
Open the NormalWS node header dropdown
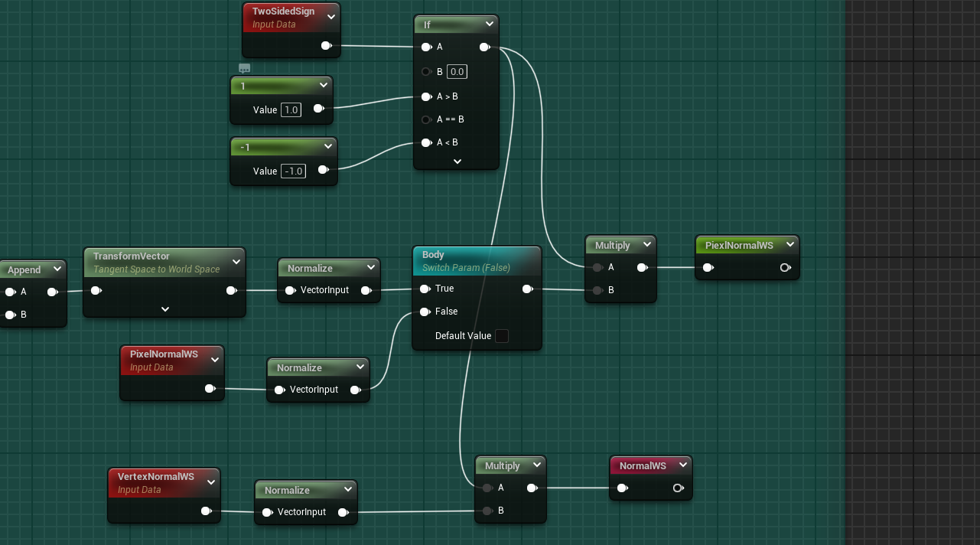pyautogui.click(x=682, y=465)
